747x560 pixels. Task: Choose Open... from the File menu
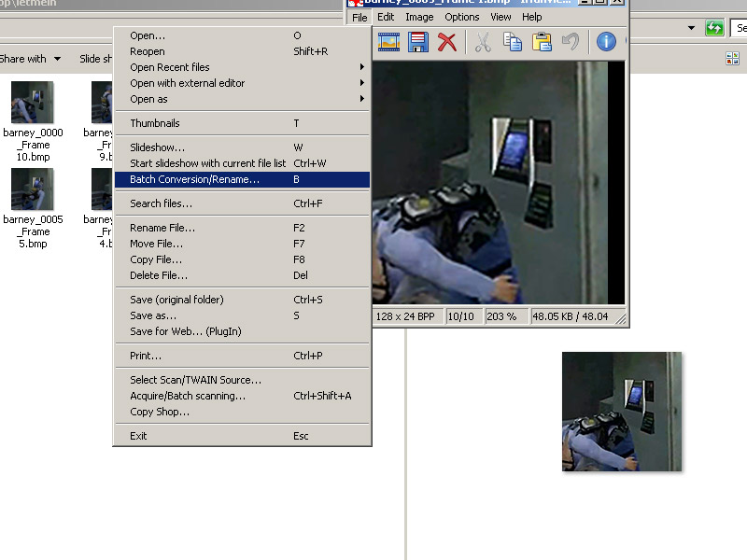(242, 35)
